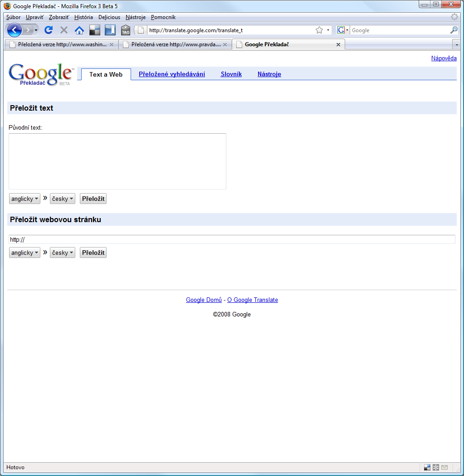Screen dimensions: 464x476
Task: Click the mail envelope icon in status bar
Action: (444, 467)
